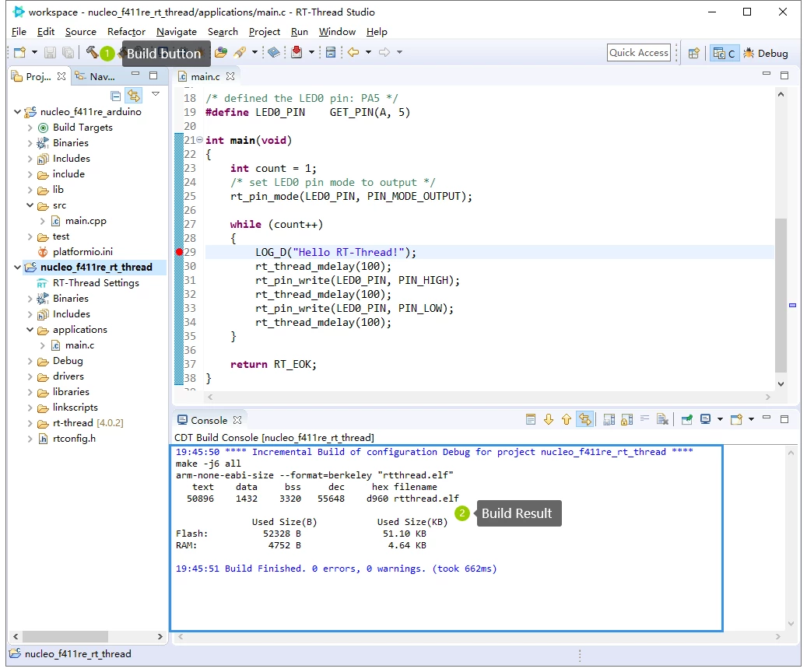Click the editor vertical scrollbar thumb
The image size is (807, 672).
(781, 294)
